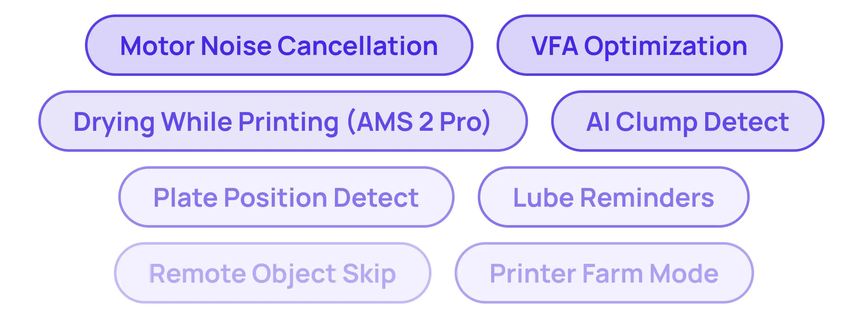Tap the "Lube" maintenance reminder chip
The height and width of the screenshot is (318, 868).
[543, 198]
